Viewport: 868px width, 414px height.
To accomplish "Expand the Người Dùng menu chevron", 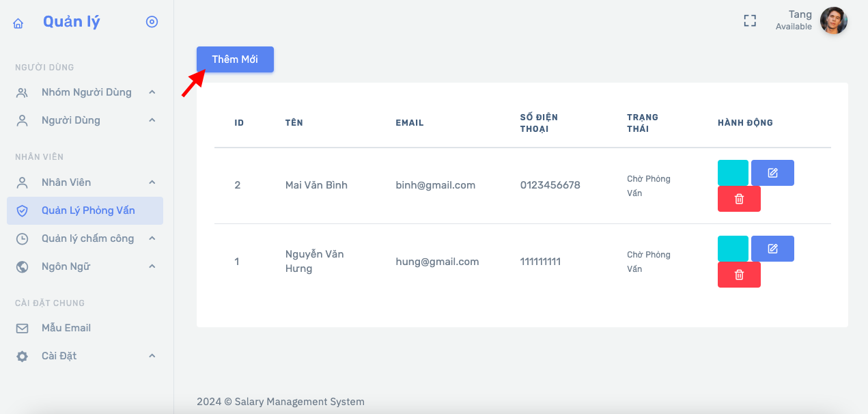I will [152, 120].
